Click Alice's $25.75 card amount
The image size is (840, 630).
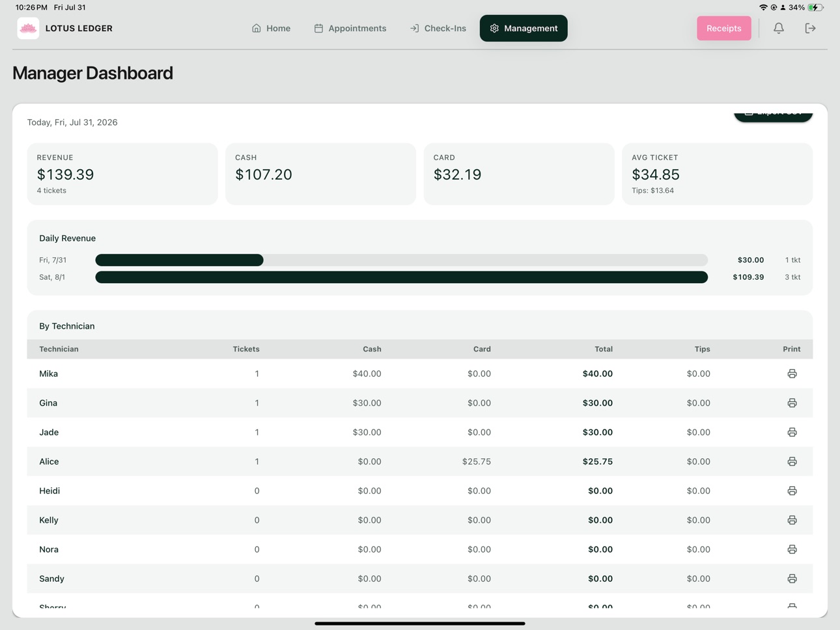[477, 461]
